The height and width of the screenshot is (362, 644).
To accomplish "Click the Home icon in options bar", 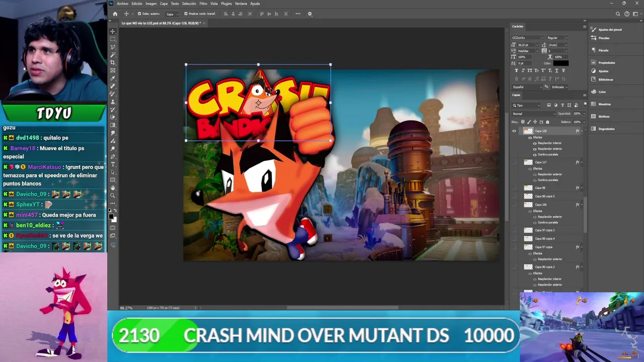I will (115, 14).
